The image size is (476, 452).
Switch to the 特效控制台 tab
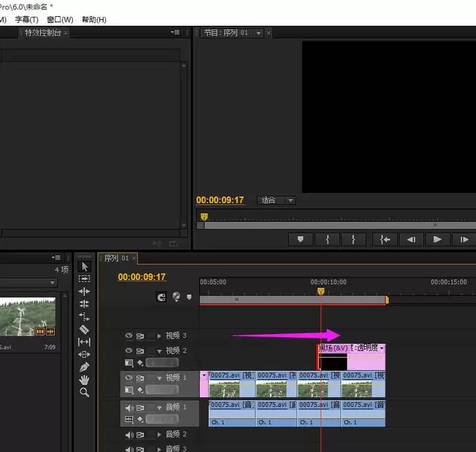tap(43, 33)
